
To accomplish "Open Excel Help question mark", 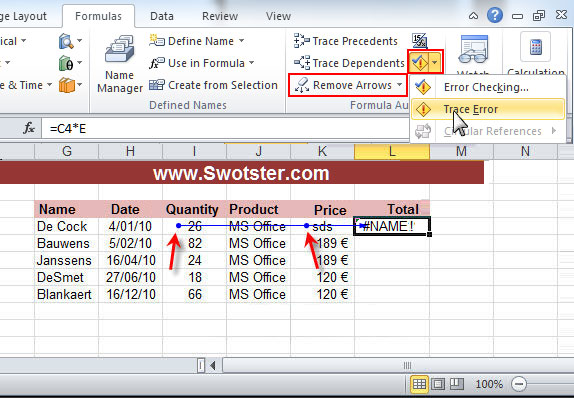I will coord(495,15).
